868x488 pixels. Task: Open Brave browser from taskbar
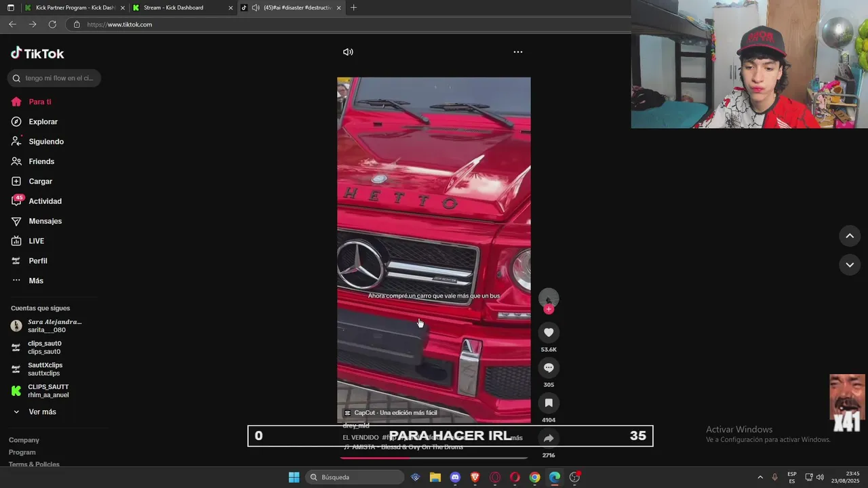point(475,477)
